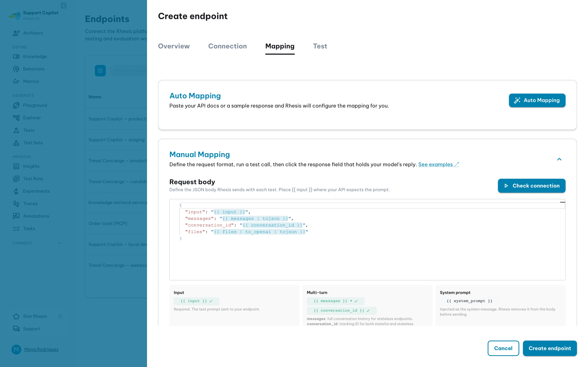Collapse the sidebar with the panel icon
This screenshot has width=588, height=367.
tap(64, 5)
